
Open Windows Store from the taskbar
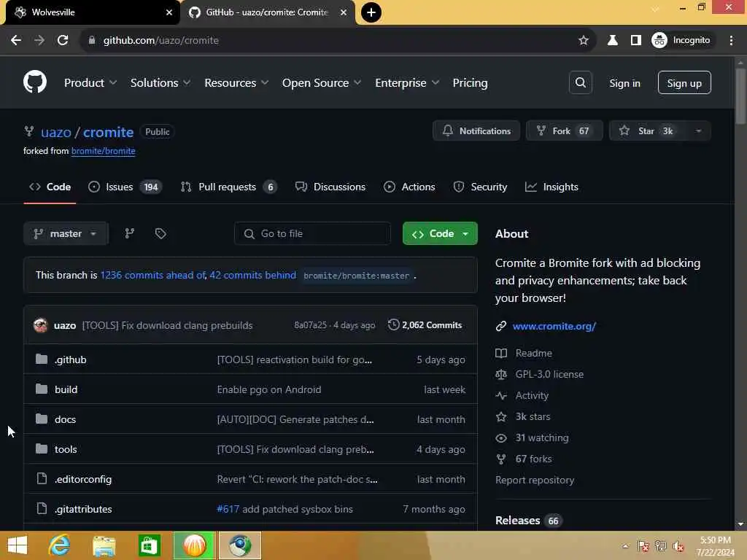149,545
